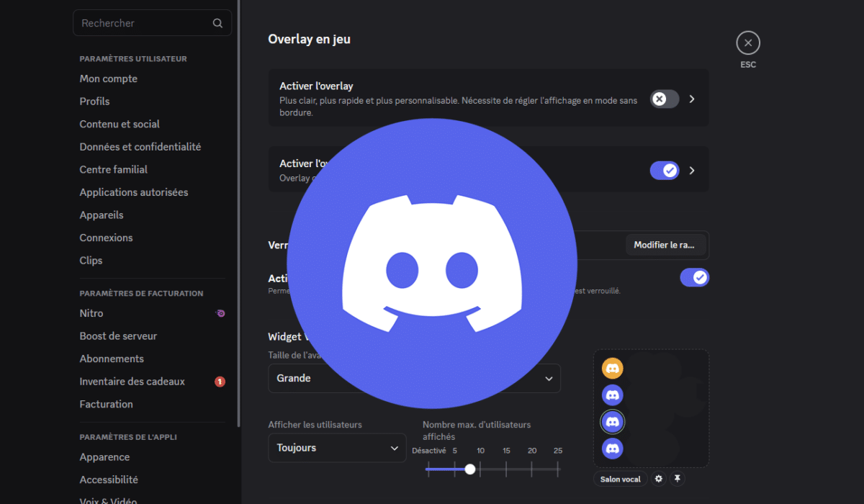
Task: Click the slider label 10
Action: coord(480,451)
